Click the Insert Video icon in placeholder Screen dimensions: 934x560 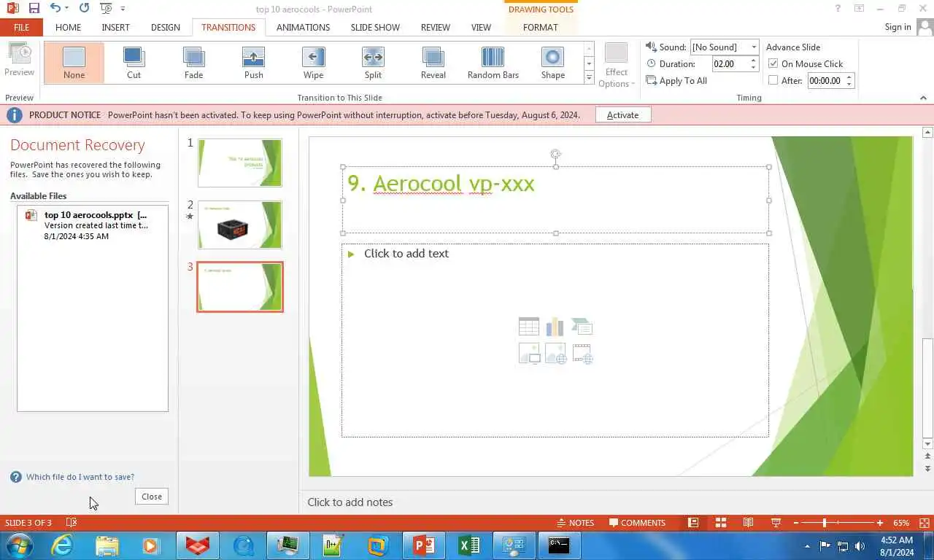pyautogui.click(x=582, y=354)
